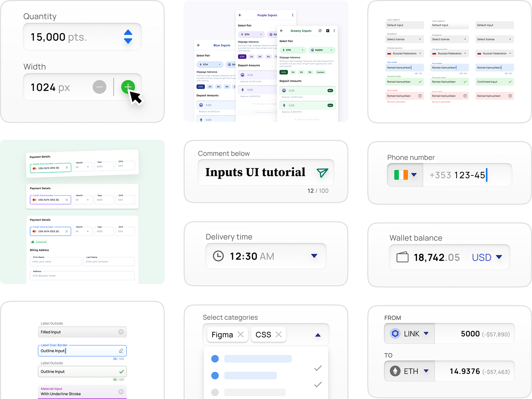This screenshot has height=399, width=532.
Task: Click the info icon inside Filled Input field
Action: 121,332
